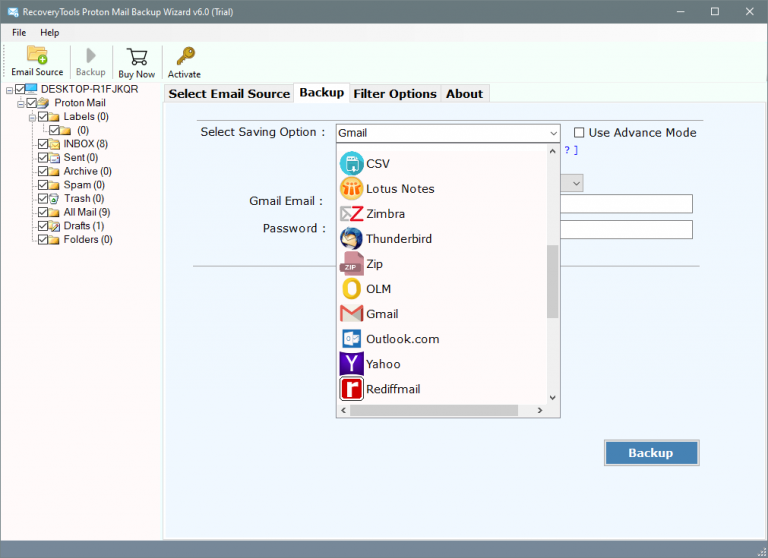Click the Backup play arrow toolbar icon
This screenshot has width=768, height=558.
click(x=91, y=56)
